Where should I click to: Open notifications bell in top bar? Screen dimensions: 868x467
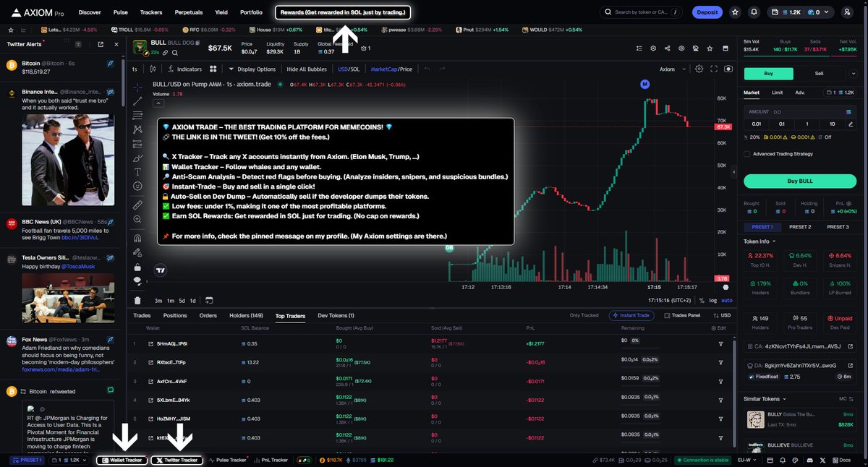[x=754, y=12]
